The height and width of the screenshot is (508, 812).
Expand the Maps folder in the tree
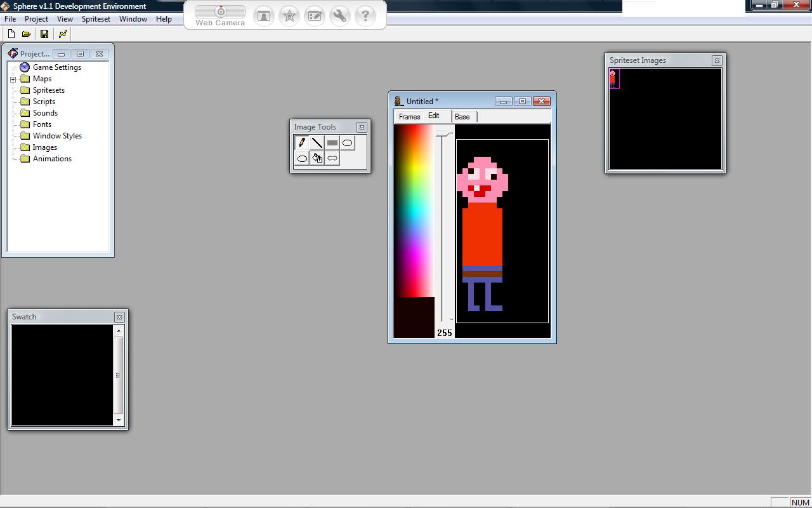click(13, 79)
